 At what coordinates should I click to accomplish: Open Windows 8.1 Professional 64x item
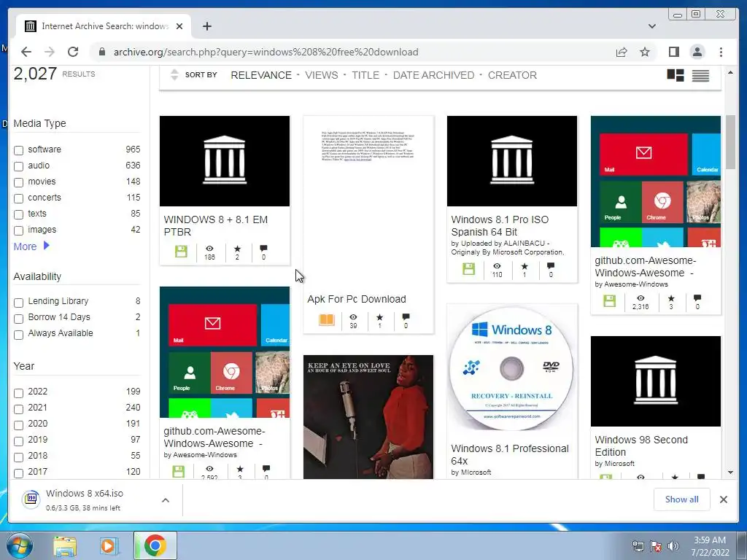click(x=510, y=455)
